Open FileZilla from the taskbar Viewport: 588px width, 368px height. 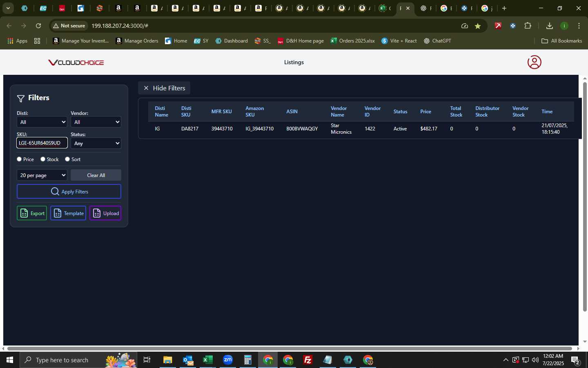pos(308,360)
